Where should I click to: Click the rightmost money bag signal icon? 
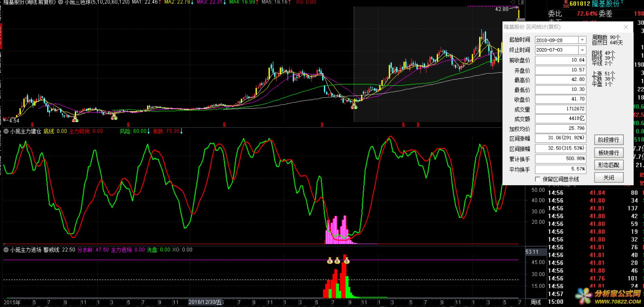click(347, 261)
